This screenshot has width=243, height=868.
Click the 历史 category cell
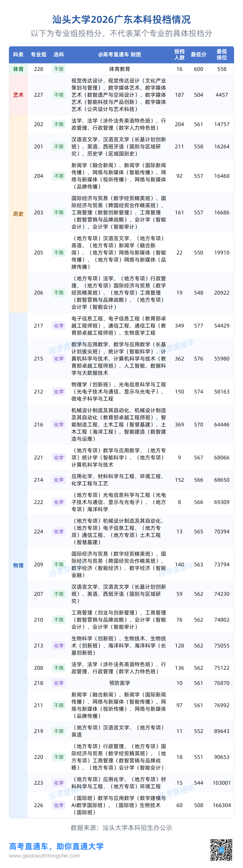tap(18, 214)
